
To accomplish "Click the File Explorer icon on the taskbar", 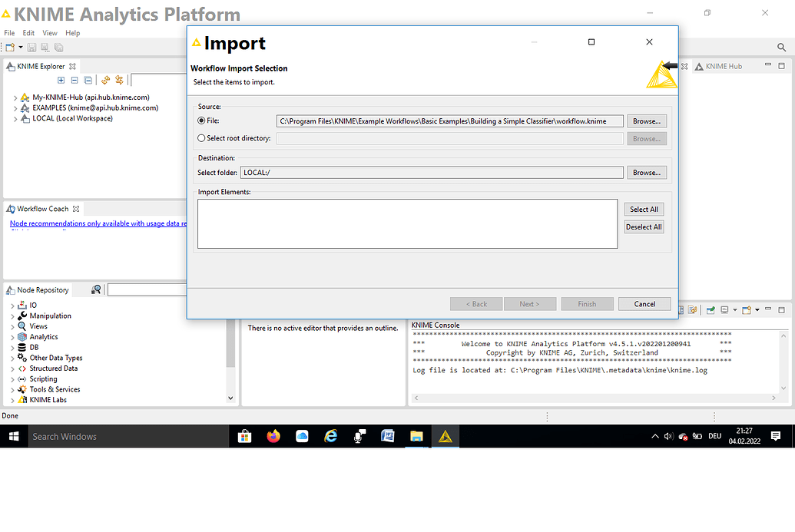I will pos(417,436).
